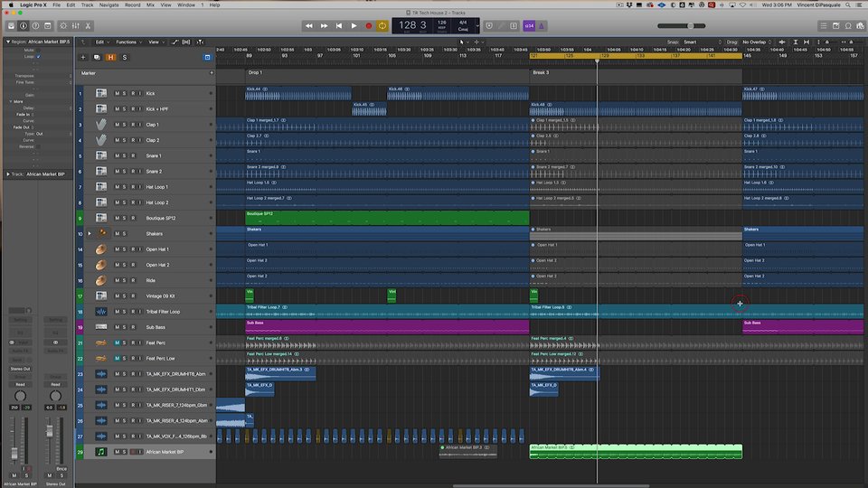Open the Edit dropdown in Tracks area
Screen dimensions: 868x488
(102, 42)
